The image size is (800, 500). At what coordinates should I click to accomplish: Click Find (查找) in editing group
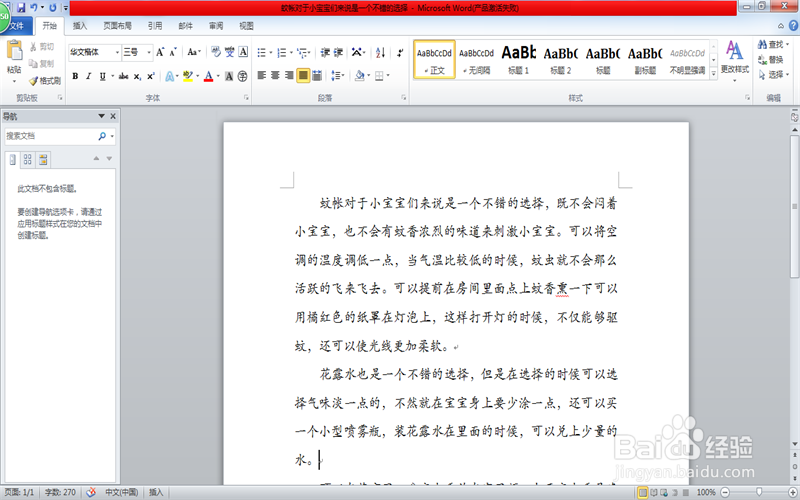(773, 45)
